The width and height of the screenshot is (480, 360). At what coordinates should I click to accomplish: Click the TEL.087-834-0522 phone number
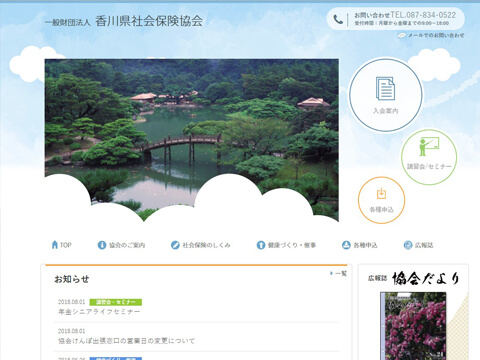tap(423, 15)
